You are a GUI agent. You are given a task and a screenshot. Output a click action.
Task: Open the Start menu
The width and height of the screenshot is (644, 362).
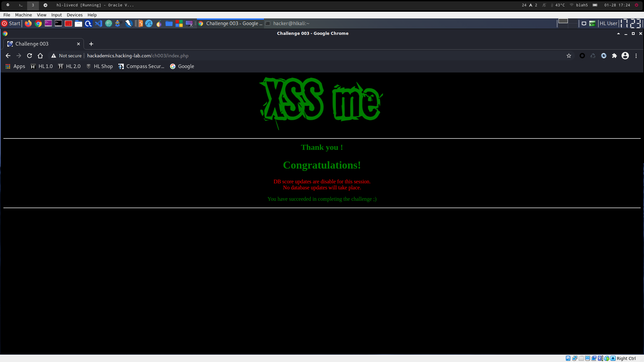pos(11,23)
